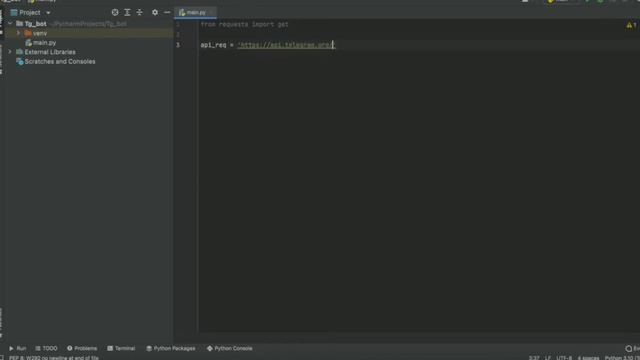Click the Collapse All icon in Project panel
Screen dimensions: 640x360
140,13
